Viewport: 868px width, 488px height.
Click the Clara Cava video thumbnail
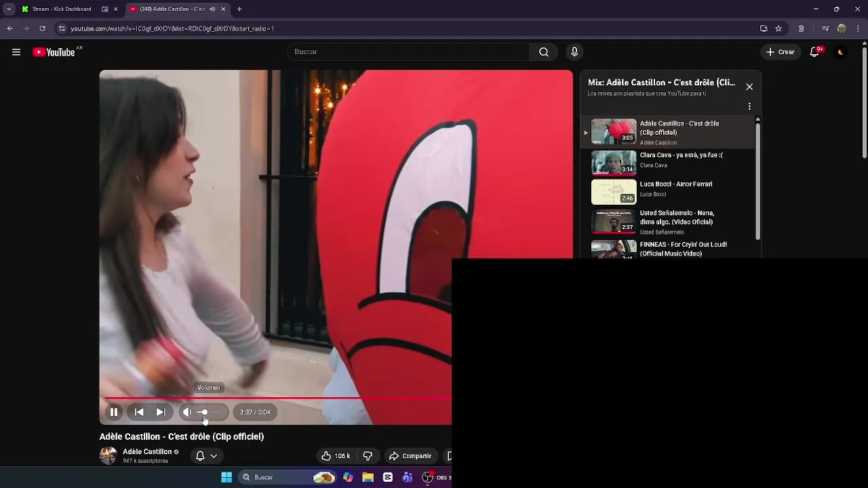pos(614,163)
